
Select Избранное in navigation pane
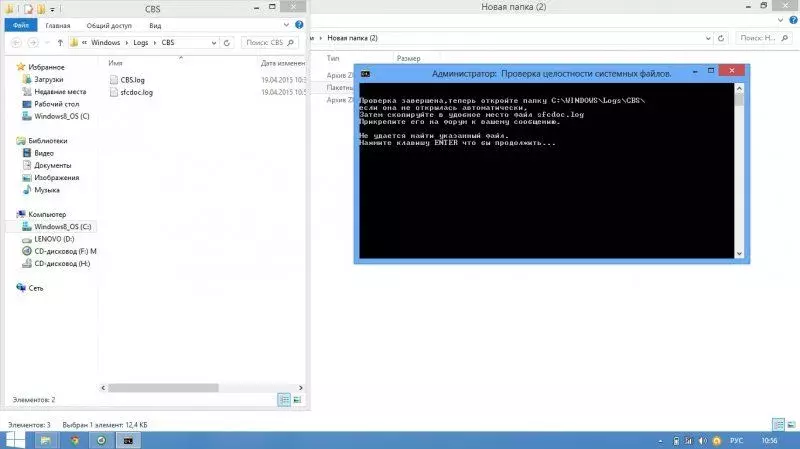(x=46, y=67)
